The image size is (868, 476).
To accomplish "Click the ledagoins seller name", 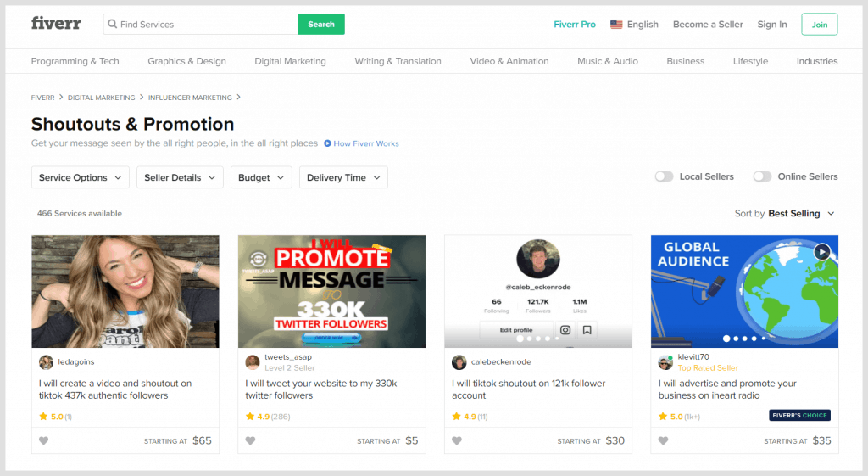I will click(75, 361).
